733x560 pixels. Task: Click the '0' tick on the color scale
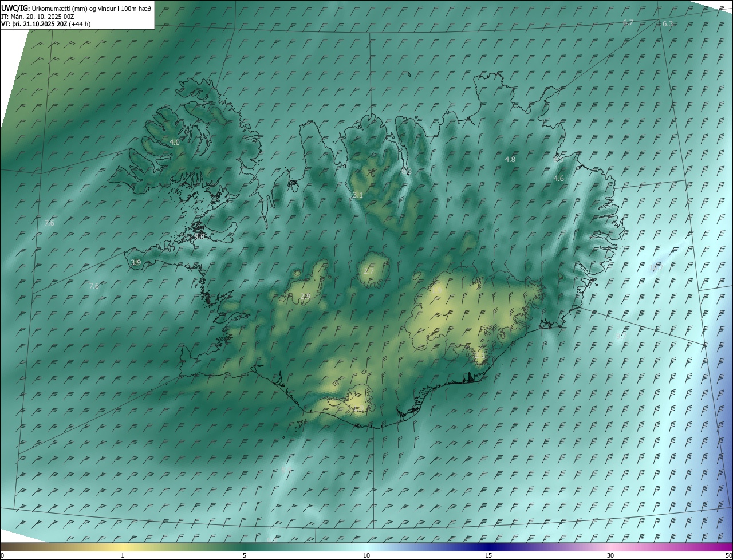click(x=2, y=556)
